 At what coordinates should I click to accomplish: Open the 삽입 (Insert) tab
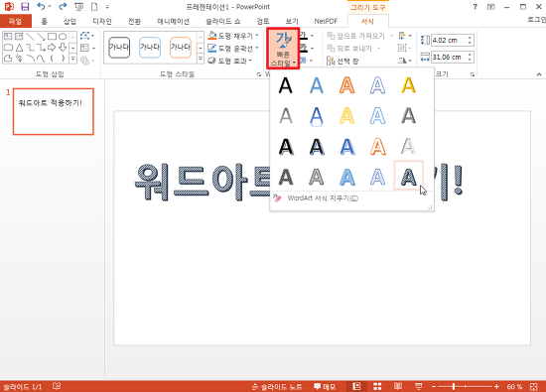69,21
